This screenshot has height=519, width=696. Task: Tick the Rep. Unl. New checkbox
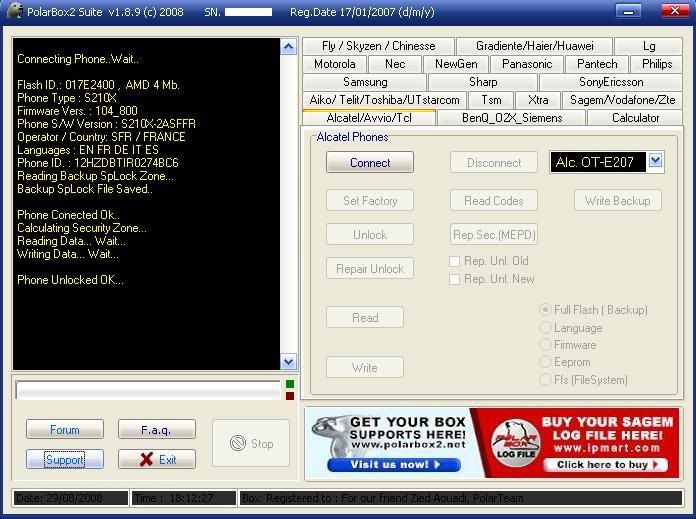coord(454,279)
